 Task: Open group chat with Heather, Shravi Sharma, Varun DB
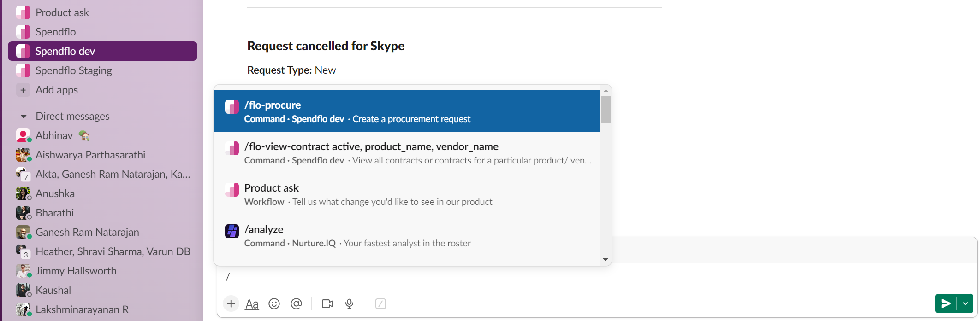102,251
